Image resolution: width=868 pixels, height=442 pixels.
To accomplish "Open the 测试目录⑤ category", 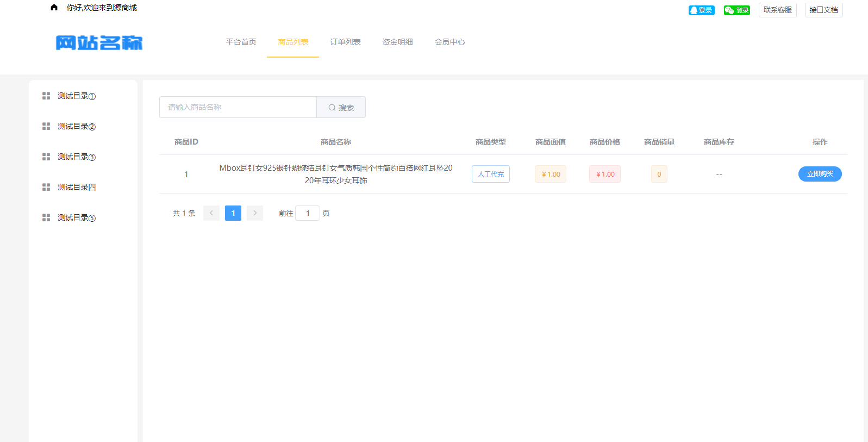I will (77, 217).
